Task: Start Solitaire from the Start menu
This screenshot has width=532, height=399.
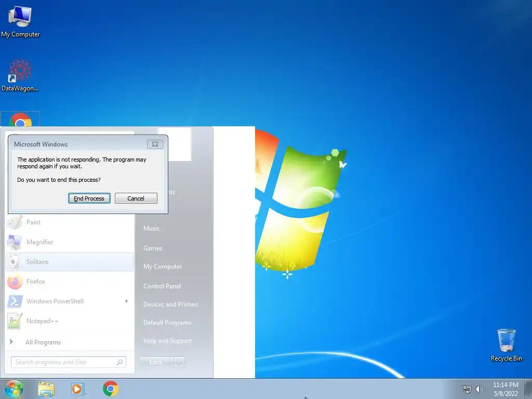Action: (70, 262)
